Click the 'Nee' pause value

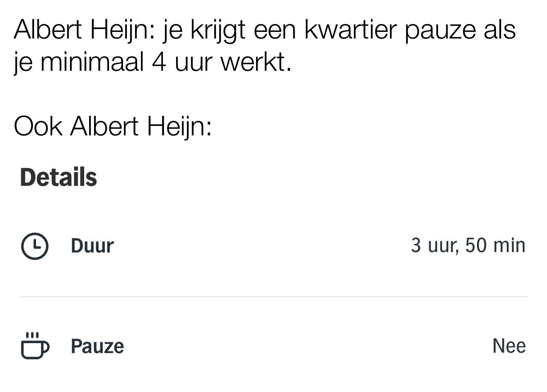click(509, 346)
